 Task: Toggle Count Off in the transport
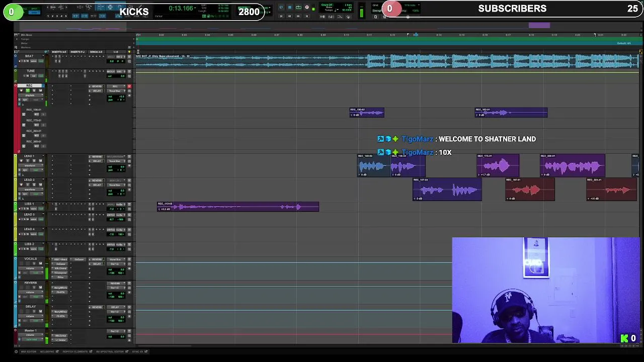(x=327, y=5)
